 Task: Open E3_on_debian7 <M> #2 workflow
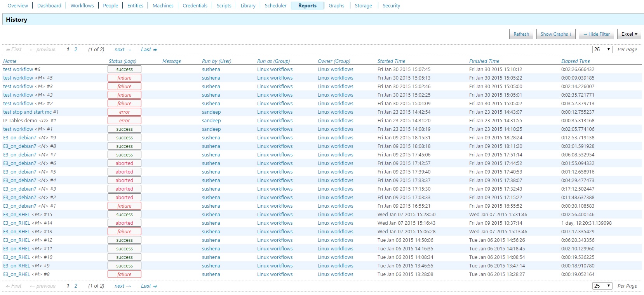tap(30, 197)
